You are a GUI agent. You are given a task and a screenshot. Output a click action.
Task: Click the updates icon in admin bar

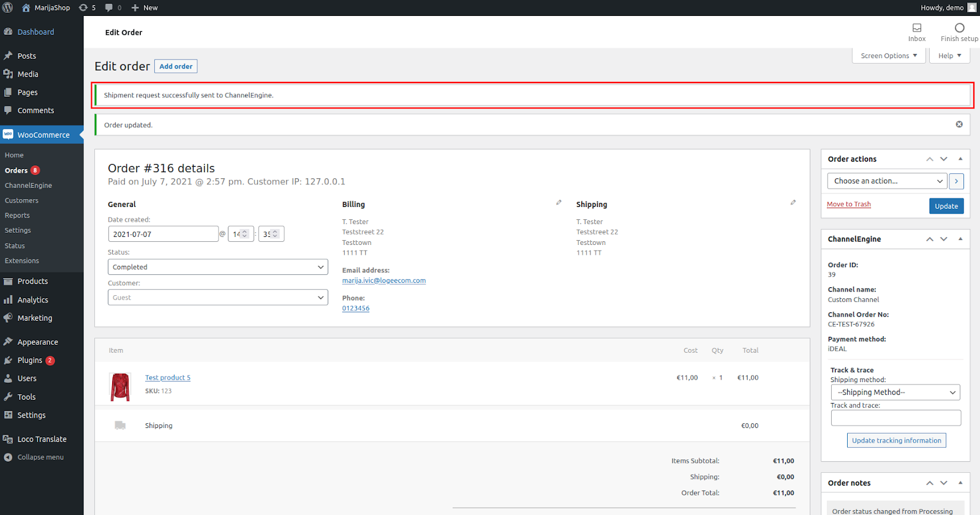[84, 8]
